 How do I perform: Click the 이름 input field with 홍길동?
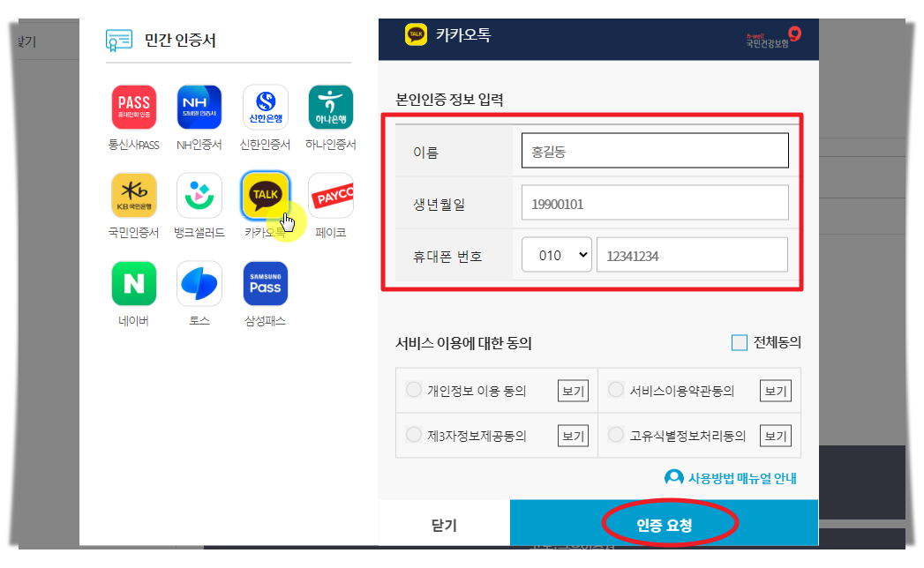(x=655, y=151)
